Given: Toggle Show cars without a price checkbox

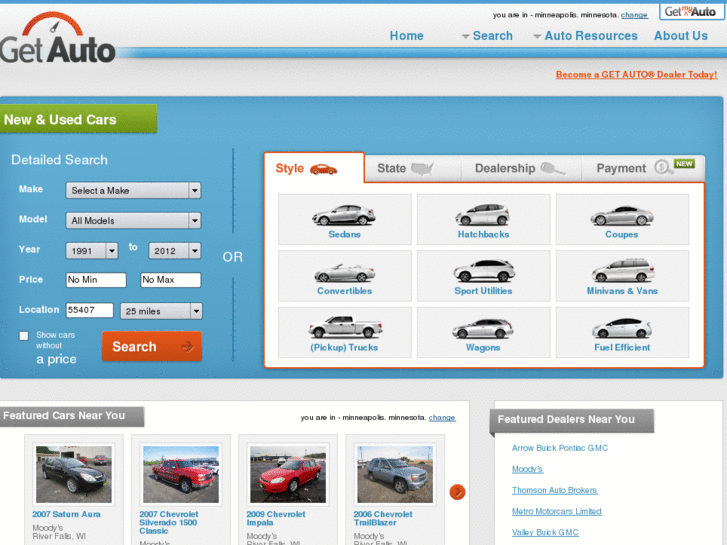Looking at the screenshot, I should (24, 336).
